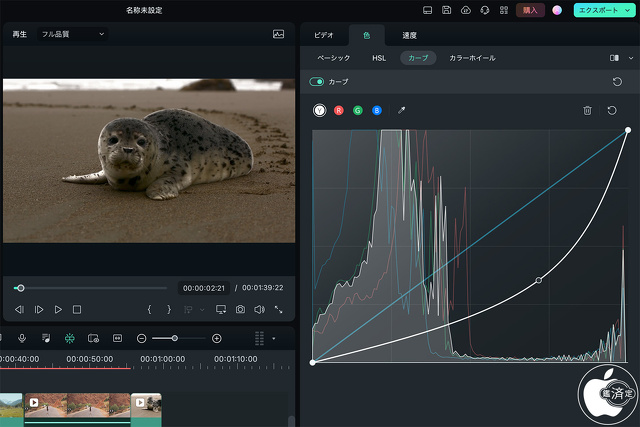Screen dimensions: 640x427
Task: Open the headset support icon
Action: (x=484, y=10)
